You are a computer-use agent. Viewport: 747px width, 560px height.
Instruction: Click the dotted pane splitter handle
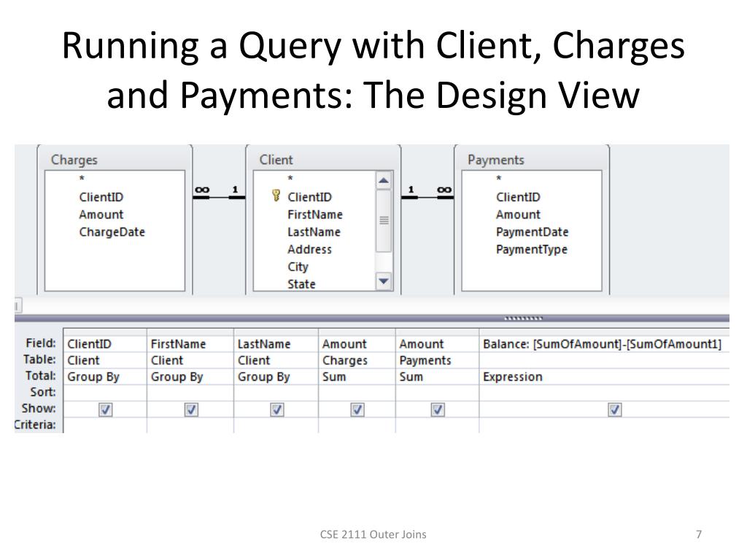pos(524,319)
